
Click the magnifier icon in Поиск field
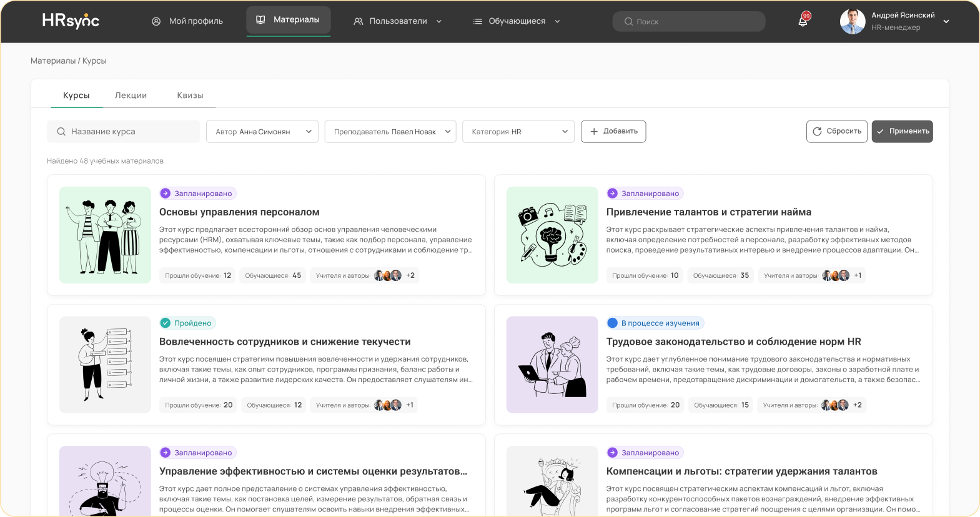[x=628, y=21]
